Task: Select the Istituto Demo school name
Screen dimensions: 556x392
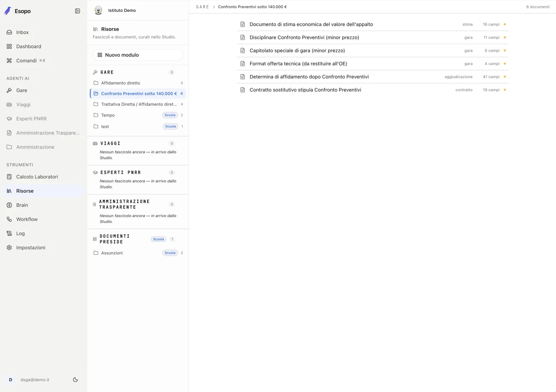Action: pos(122,10)
